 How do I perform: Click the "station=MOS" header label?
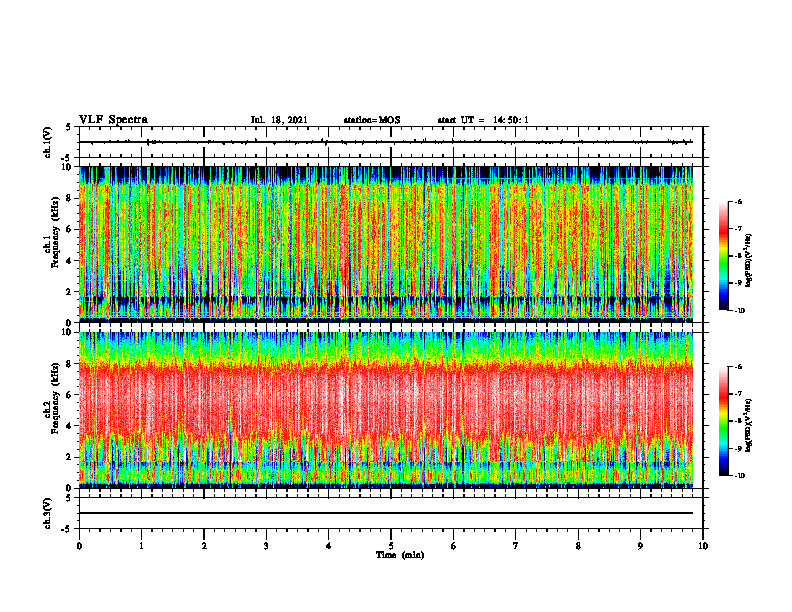pyautogui.click(x=372, y=120)
